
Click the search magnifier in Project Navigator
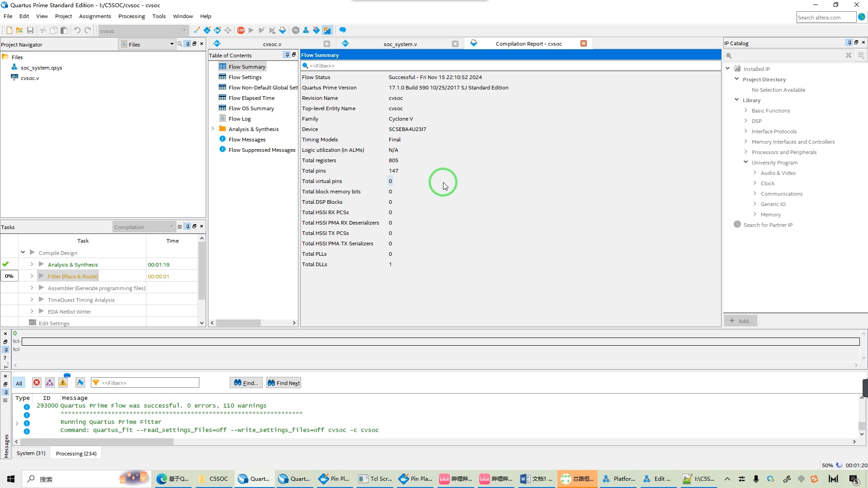pyautogui.click(x=180, y=44)
